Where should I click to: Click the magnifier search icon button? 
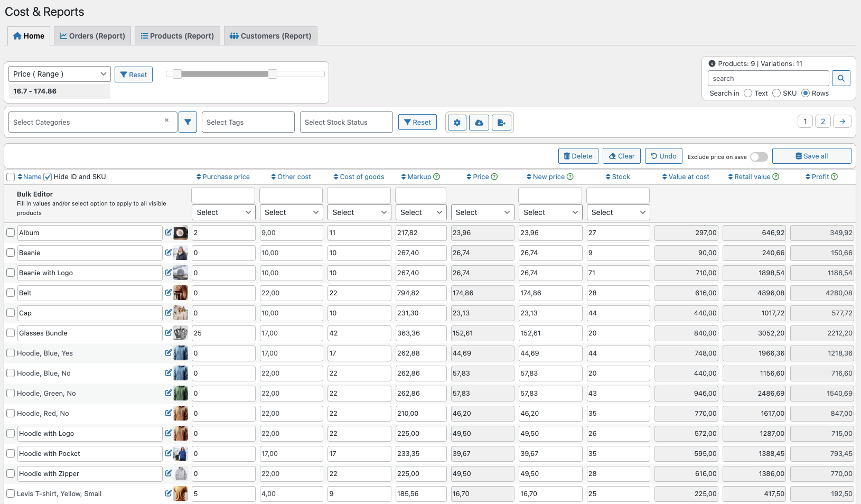tap(841, 78)
